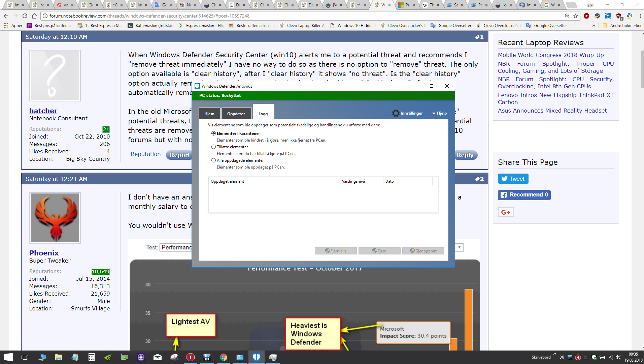644x364 pixels.
Task: Open the taskbar clock and date
Action: [633, 357]
